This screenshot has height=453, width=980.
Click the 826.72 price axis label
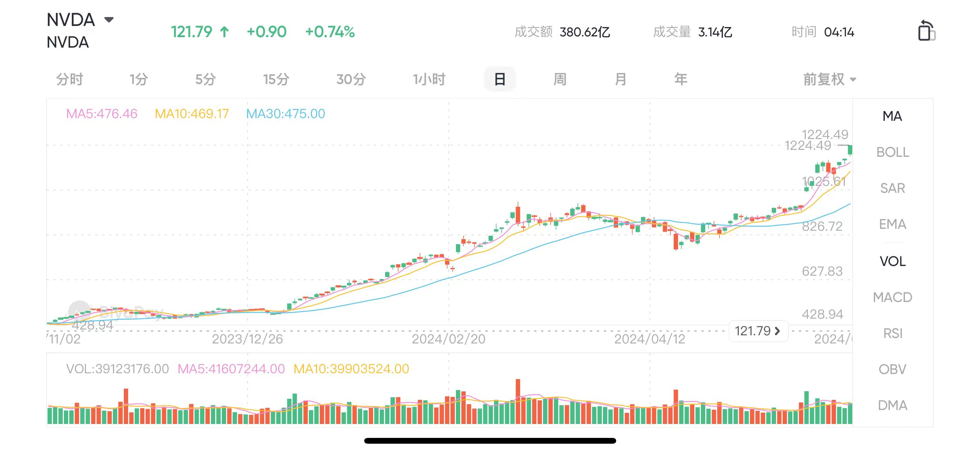pyautogui.click(x=822, y=226)
